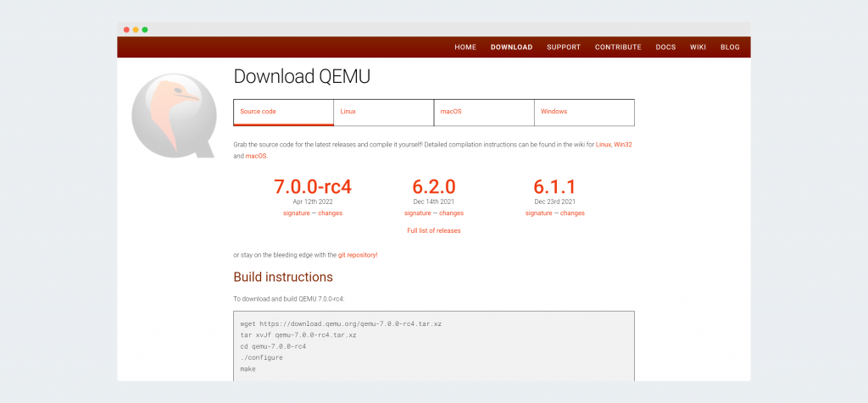Click the Apr 12th 2022 date
The height and width of the screenshot is (403, 868).
(x=313, y=201)
